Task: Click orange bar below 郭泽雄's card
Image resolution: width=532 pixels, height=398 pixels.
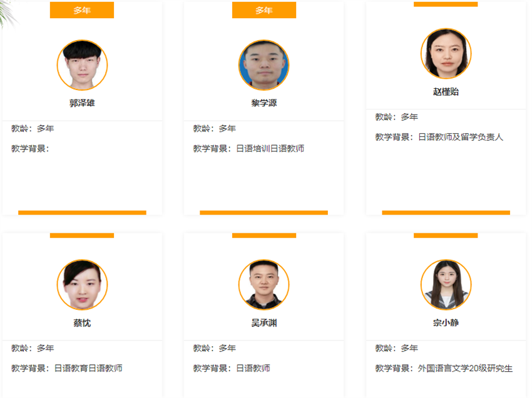Action: [82, 213]
